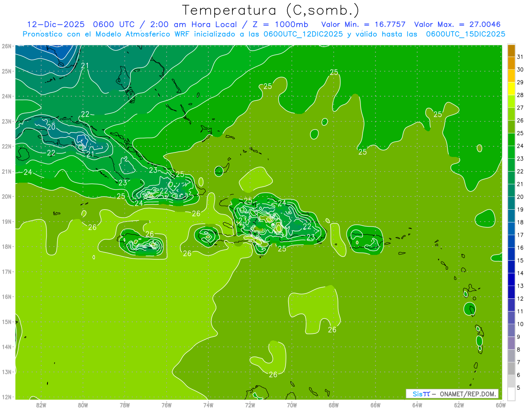Click the lime legend swatch between 27 and 28
Screen dimensions: 532x411
pos(511,102)
